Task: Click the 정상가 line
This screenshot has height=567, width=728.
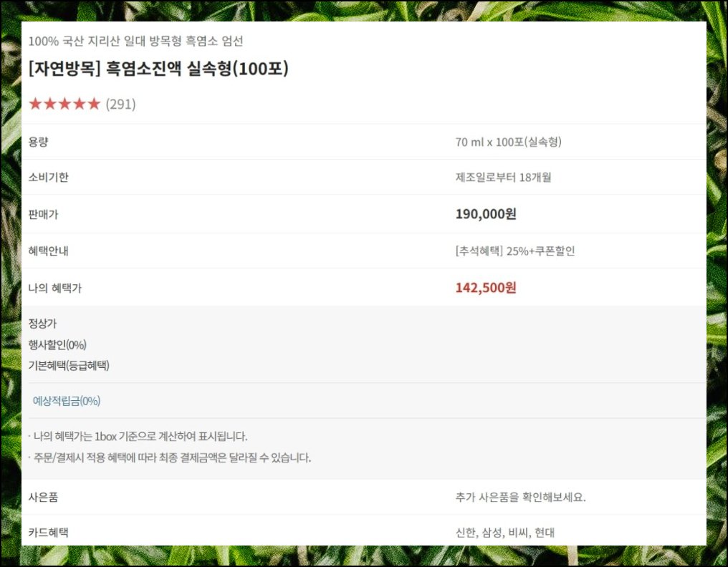Action: pyautogui.click(x=42, y=324)
